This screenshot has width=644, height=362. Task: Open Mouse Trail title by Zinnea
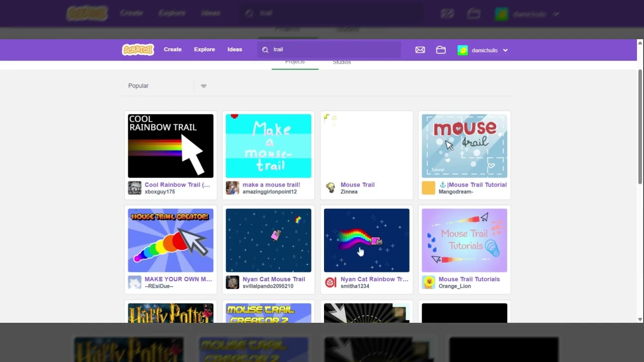click(x=358, y=185)
